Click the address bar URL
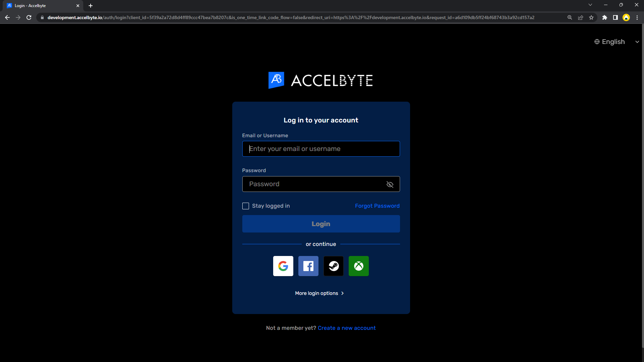The width and height of the screenshot is (644, 362). tap(291, 17)
